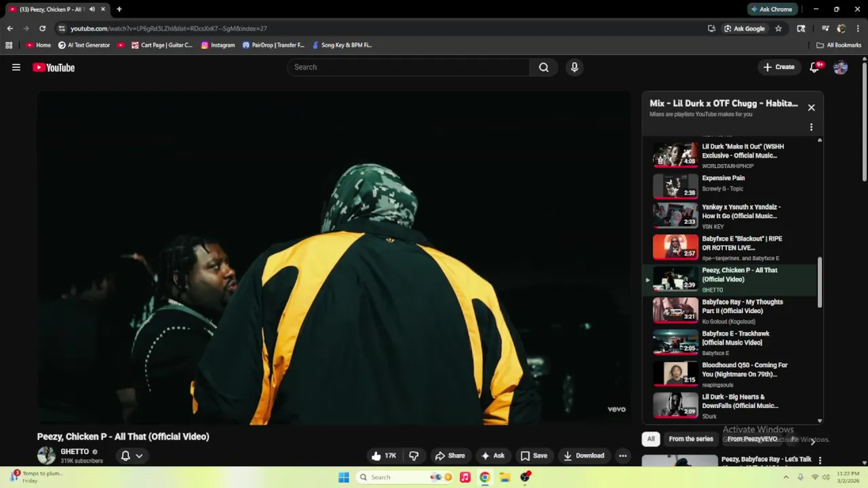This screenshot has height=488, width=868.
Task: Open a new browser tab
Action: 119,9
